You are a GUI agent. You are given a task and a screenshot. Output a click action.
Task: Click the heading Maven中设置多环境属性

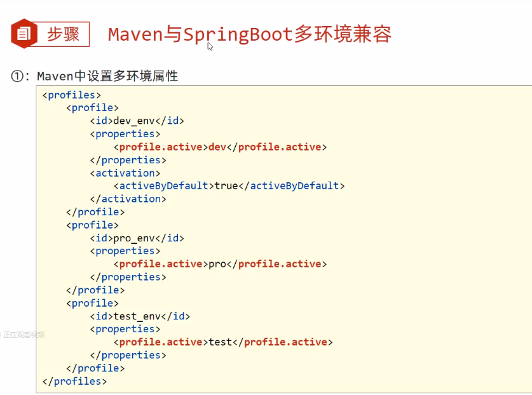107,76
